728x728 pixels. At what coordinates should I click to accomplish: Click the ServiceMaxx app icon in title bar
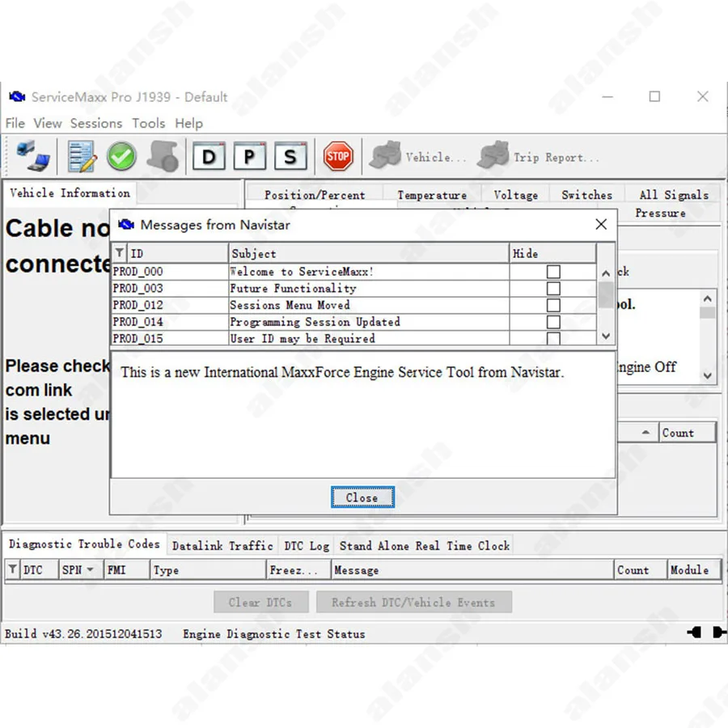(17, 96)
